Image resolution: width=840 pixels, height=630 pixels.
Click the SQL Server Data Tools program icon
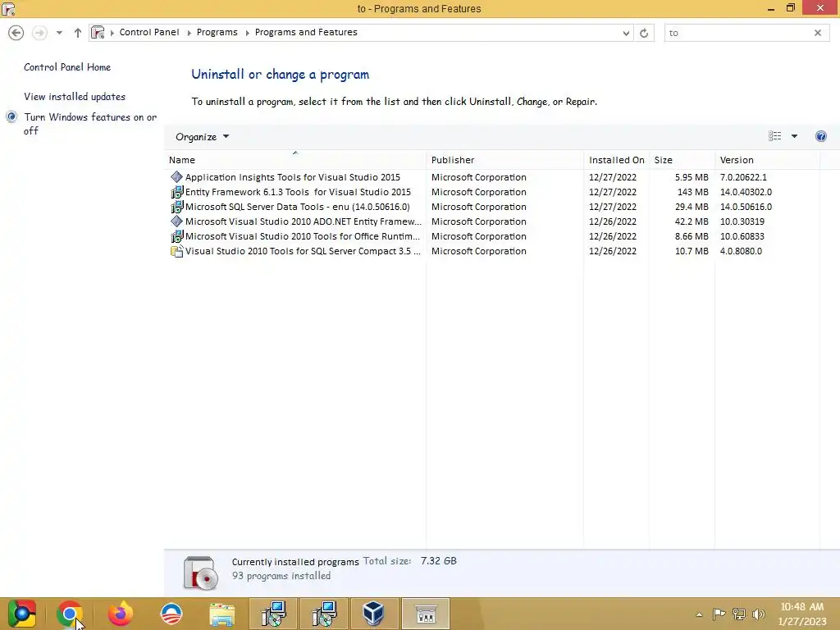tap(176, 207)
